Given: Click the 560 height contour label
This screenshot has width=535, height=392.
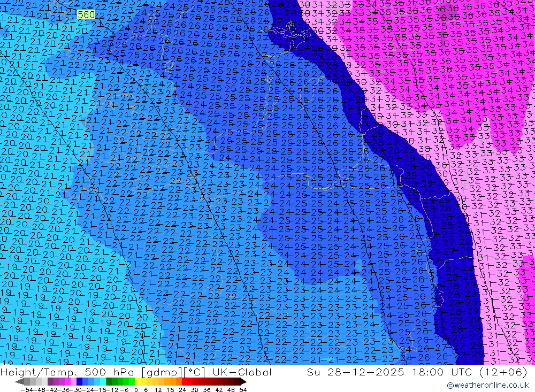Looking at the screenshot, I should [x=86, y=14].
